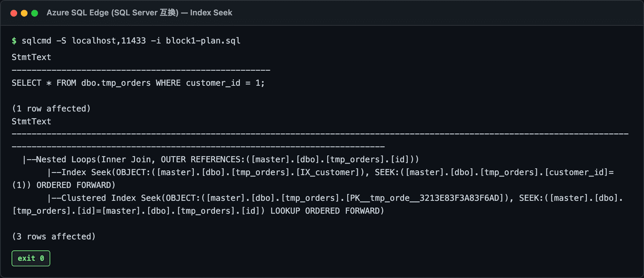Select the Index Seek IX_customer line
Viewport: 644px width, 278px height.
coord(330,173)
